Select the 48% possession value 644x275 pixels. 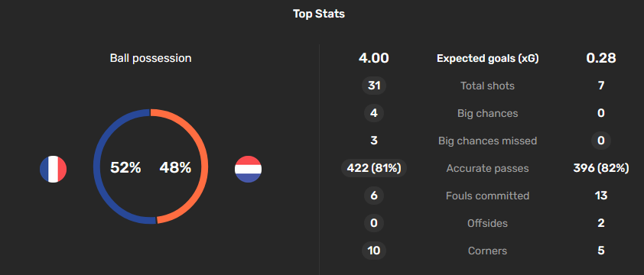point(175,167)
